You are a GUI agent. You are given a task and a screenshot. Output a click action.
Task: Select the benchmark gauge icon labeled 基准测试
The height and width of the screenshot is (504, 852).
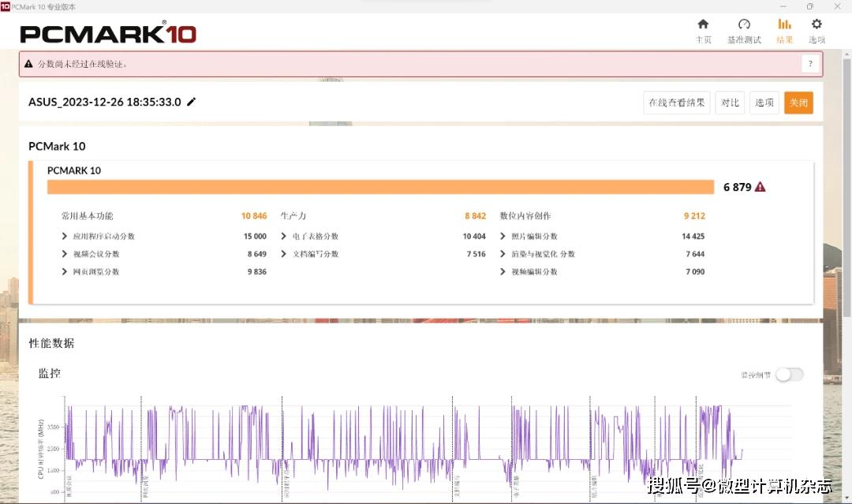pyautogui.click(x=743, y=25)
